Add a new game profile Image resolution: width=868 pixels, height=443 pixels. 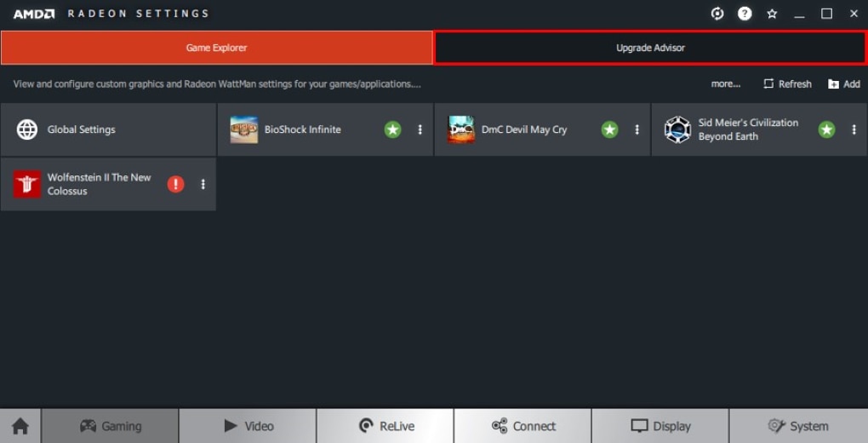(844, 83)
